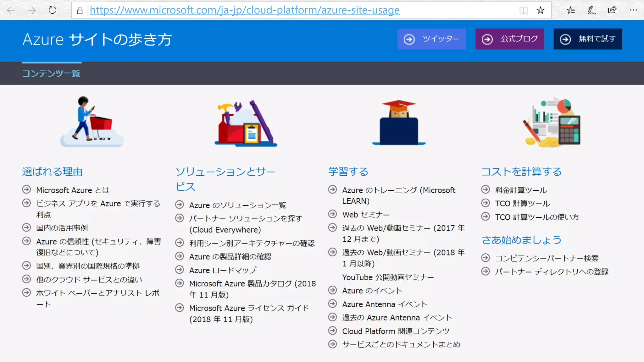
Task: Click the Share page icon
Action: (x=612, y=10)
